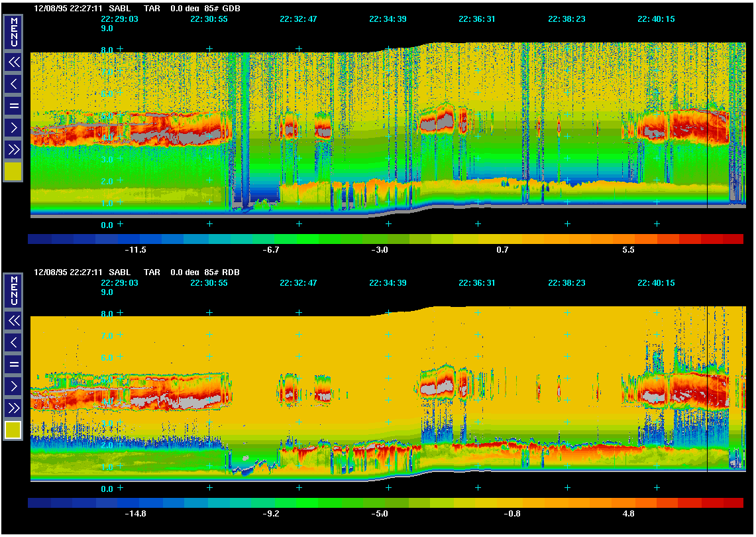Click double-left arrow in the top GDB panel
The height and width of the screenshot is (537, 756).
coord(13,62)
